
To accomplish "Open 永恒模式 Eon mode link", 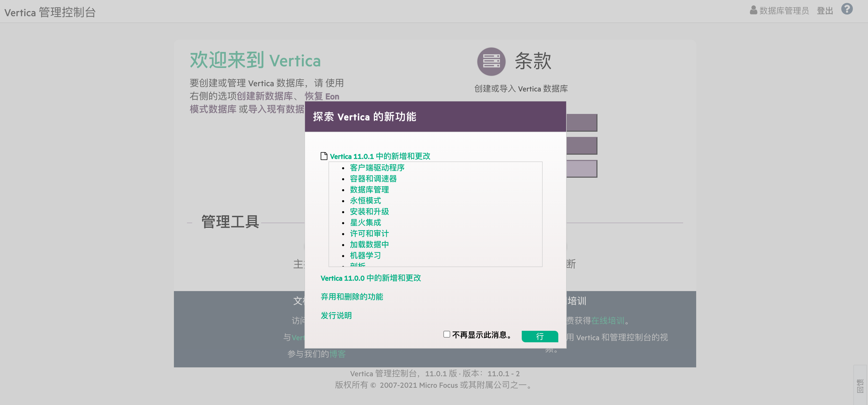I will (x=365, y=201).
